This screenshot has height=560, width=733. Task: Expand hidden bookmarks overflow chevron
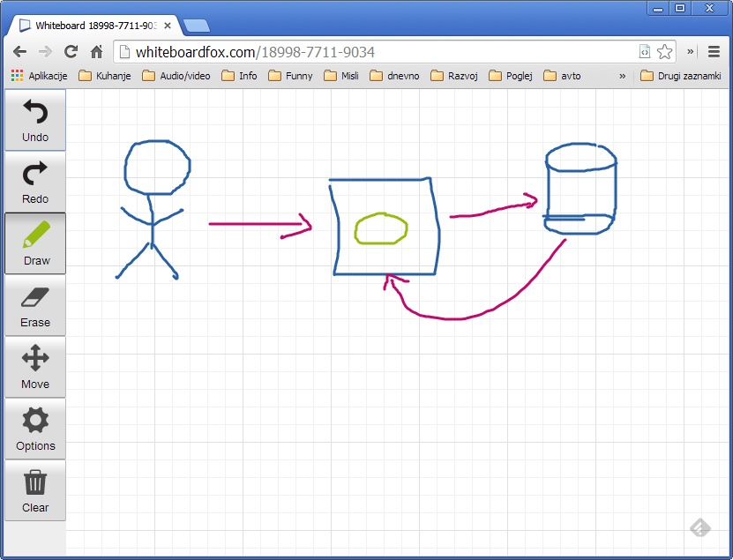622,76
